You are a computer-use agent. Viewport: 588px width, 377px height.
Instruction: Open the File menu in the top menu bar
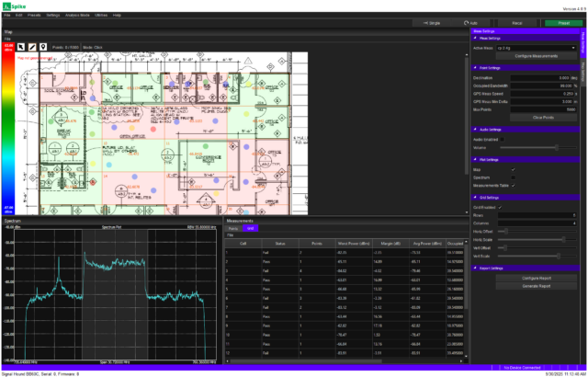[x=6, y=16]
